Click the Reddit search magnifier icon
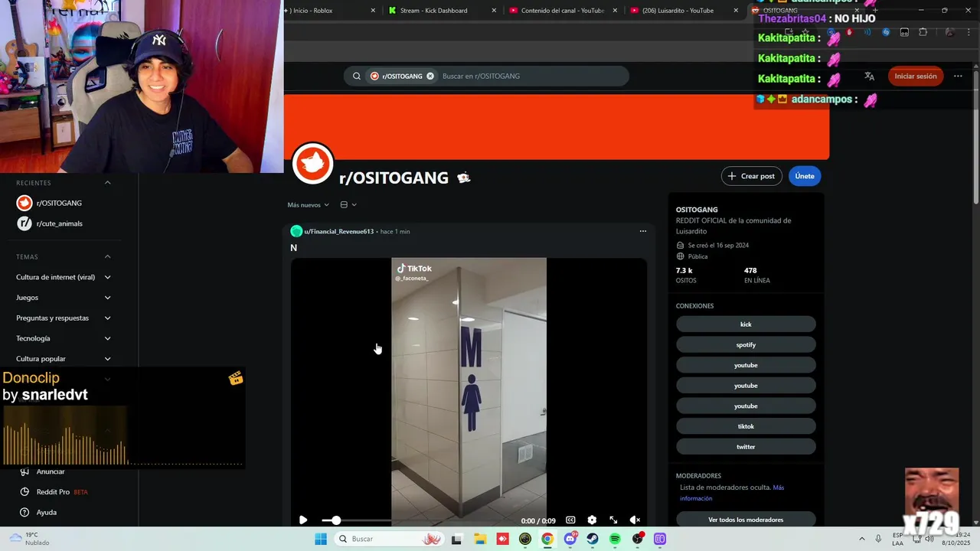Screen dimensions: 980x551 click(x=357, y=76)
